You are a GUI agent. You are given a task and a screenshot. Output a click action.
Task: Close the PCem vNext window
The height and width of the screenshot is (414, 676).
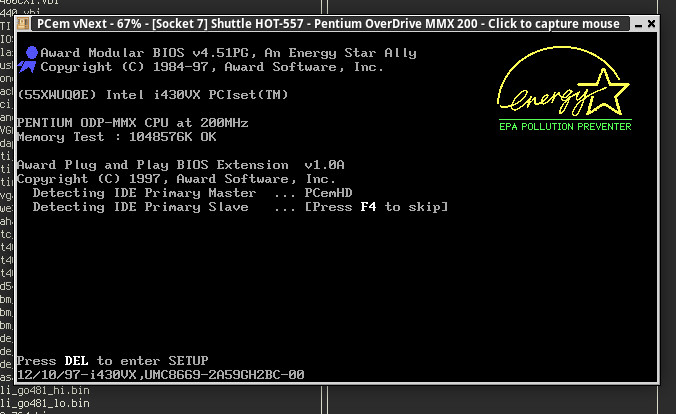[x=651, y=24]
